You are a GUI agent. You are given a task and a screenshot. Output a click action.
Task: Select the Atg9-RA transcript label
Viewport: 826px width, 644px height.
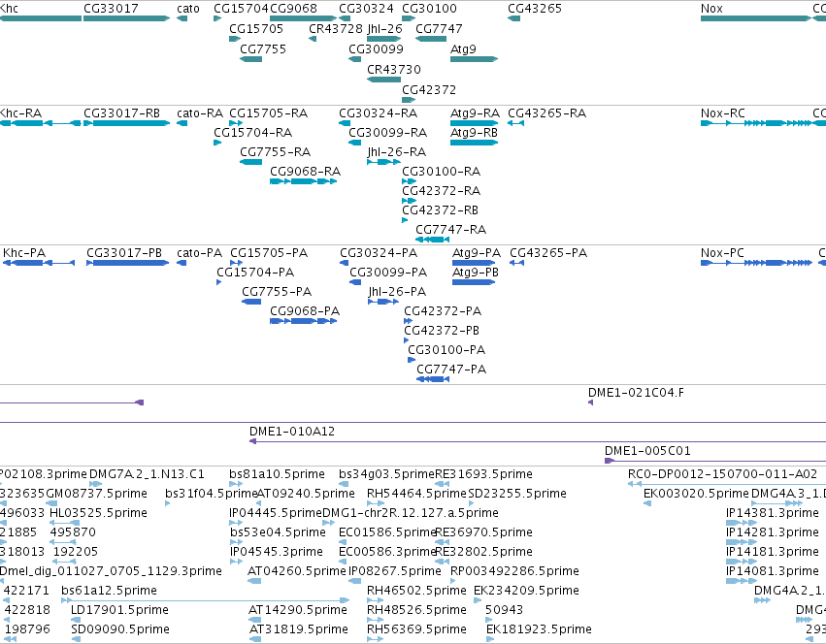[x=476, y=113]
